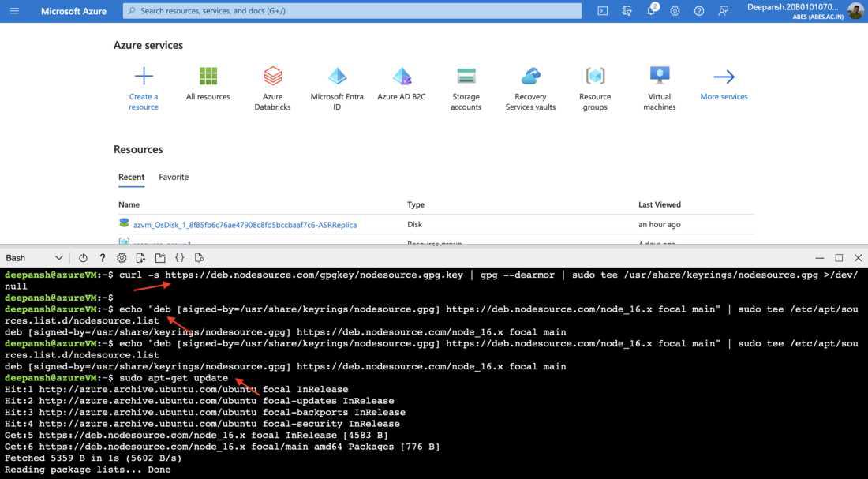The image size is (868, 479).
Task: Open Azure AD B2C service
Action: coord(402,84)
